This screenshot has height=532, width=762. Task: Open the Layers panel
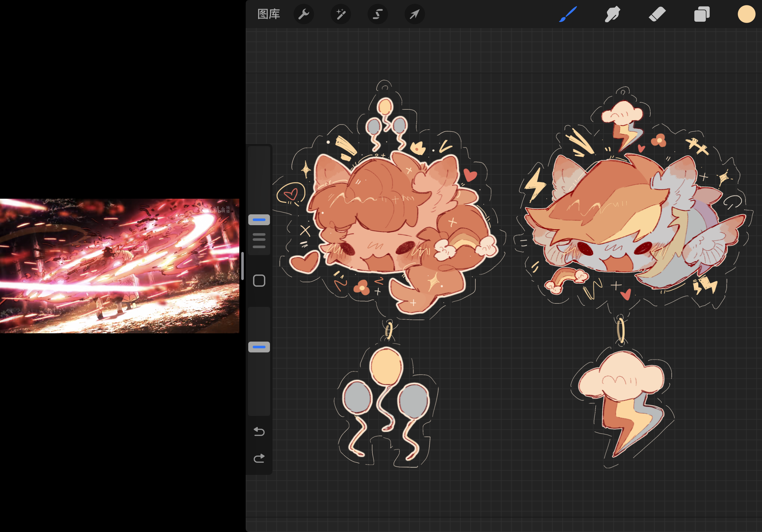[x=702, y=14]
